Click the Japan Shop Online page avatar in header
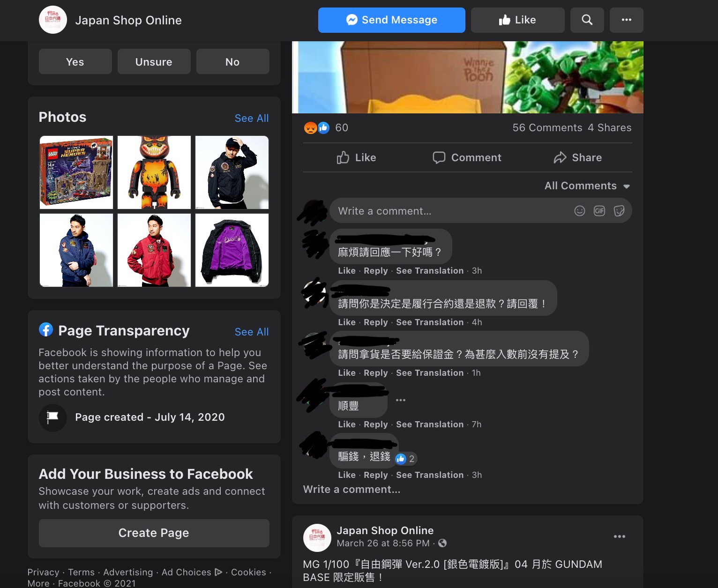718x588 pixels. point(53,20)
